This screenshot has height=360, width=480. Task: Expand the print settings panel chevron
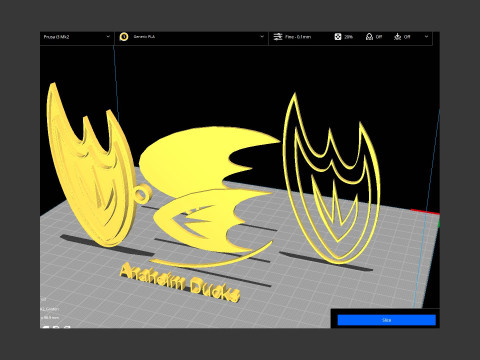pos(426,37)
